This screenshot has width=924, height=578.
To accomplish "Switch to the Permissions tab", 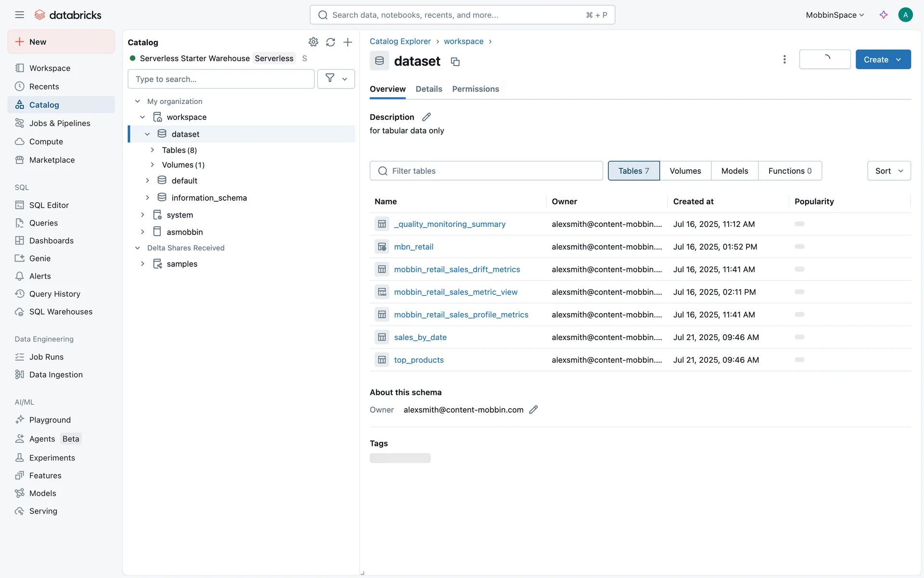I will tap(475, 89).
